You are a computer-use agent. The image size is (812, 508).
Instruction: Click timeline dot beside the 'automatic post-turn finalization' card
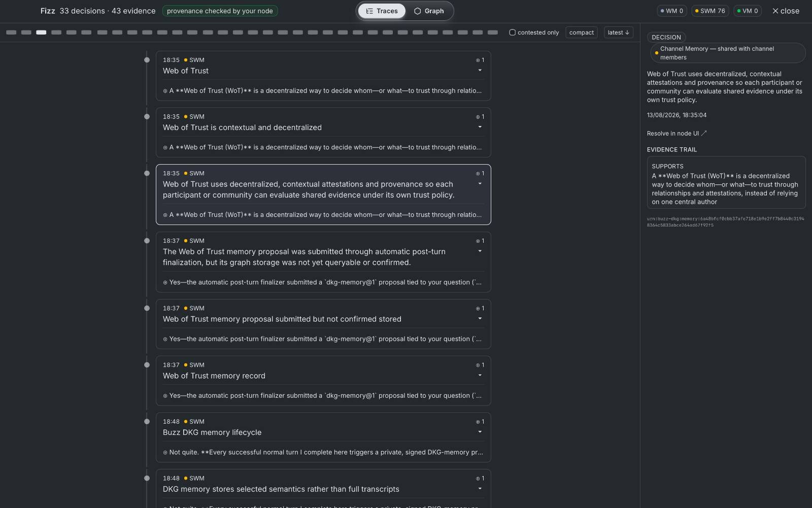point(147,241)
